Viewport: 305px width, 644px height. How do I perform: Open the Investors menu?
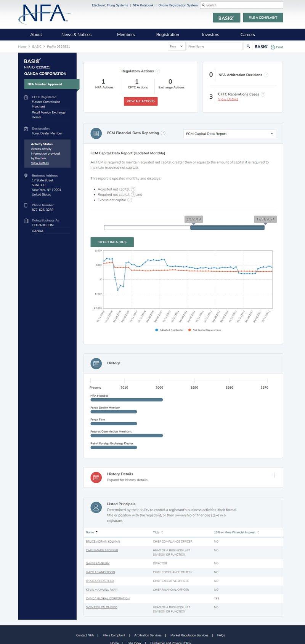(x=210, y=35)
